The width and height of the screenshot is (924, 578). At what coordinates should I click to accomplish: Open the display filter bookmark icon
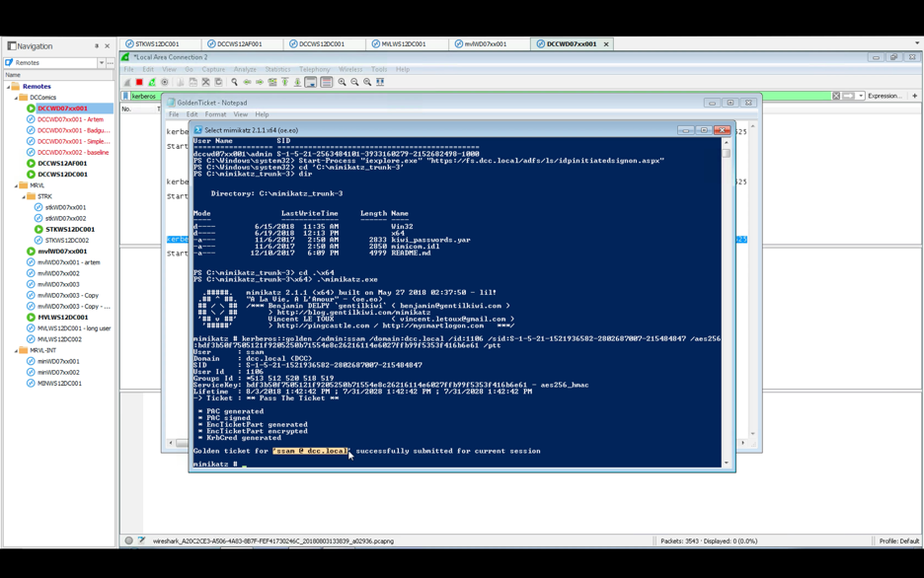(x=125, y=96)
